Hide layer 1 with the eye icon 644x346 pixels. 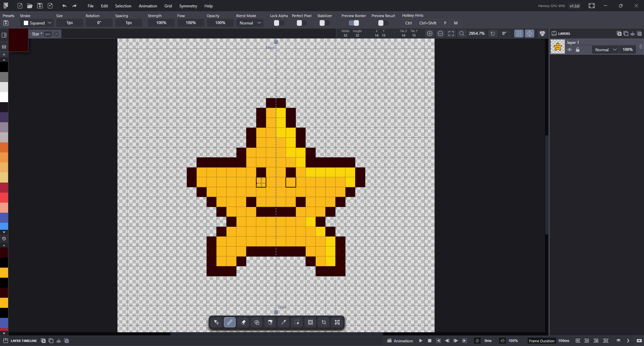coord(570,50)
